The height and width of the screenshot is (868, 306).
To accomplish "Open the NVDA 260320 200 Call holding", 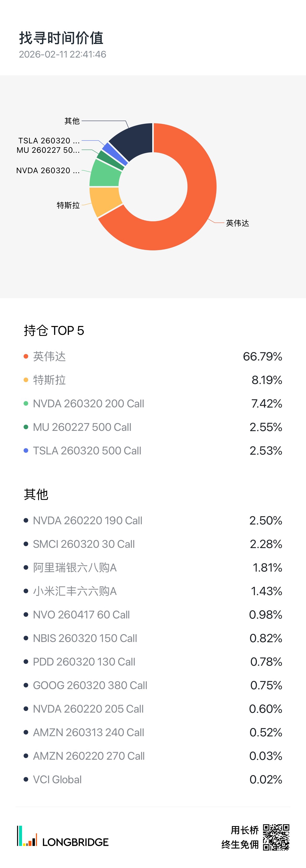I will click(x=89, y=404).
